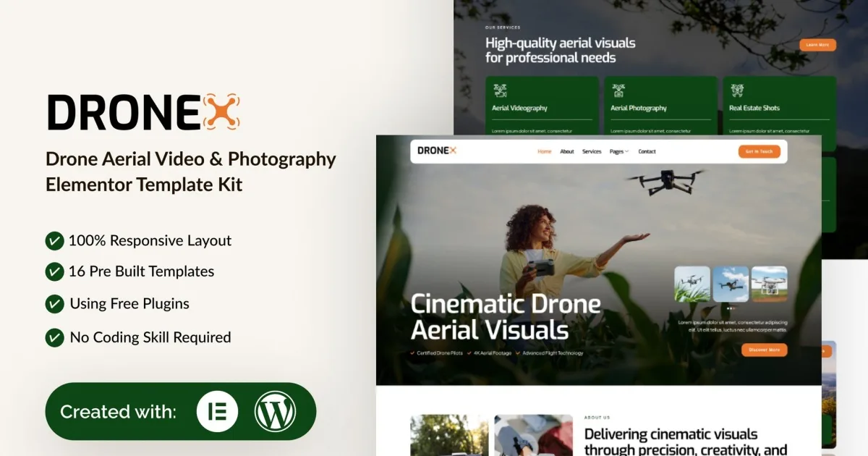868x456 pixels.
Task: Click the Discover More button
Action: point(765,350)
